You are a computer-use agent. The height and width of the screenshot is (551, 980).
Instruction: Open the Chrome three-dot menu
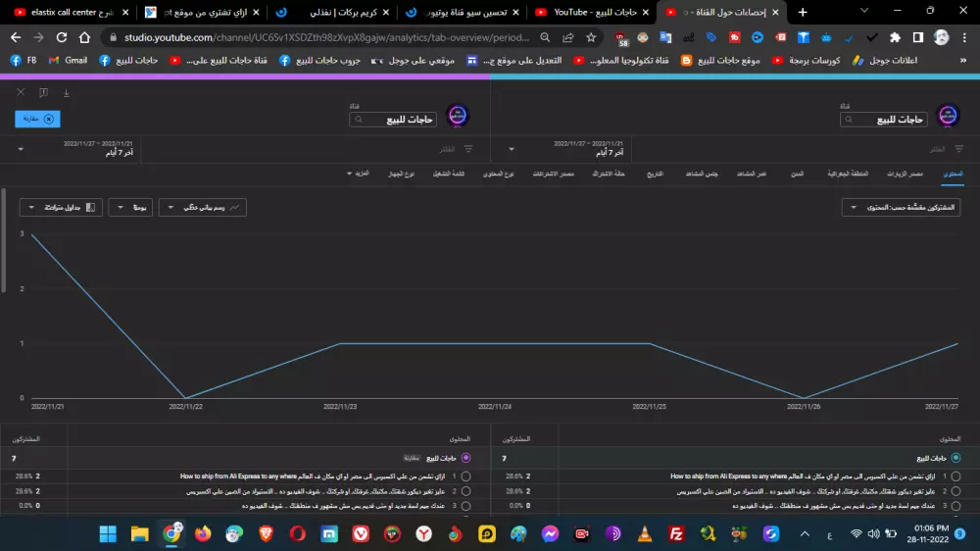pos(964,37)
